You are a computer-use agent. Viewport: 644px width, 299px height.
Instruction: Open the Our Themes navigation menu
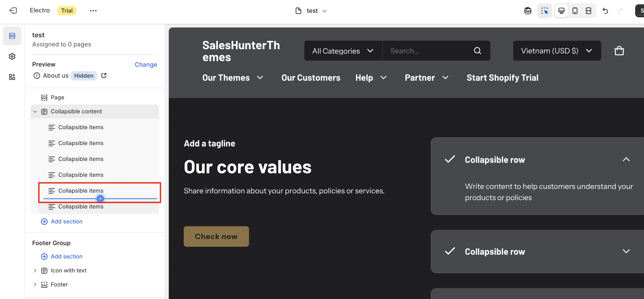point(233,78)
